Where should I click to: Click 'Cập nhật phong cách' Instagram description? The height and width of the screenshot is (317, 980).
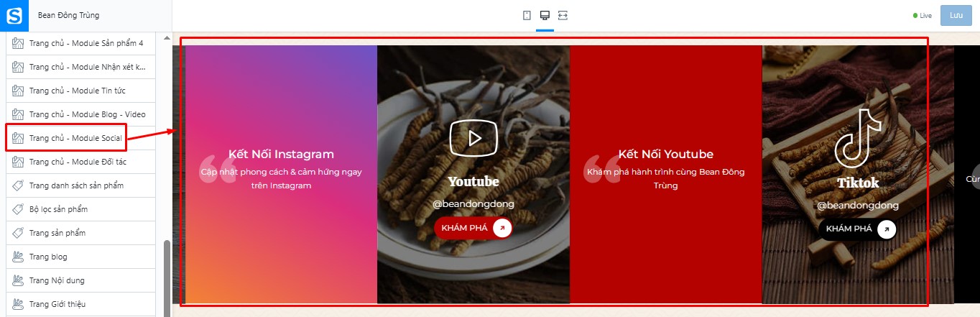281,178
